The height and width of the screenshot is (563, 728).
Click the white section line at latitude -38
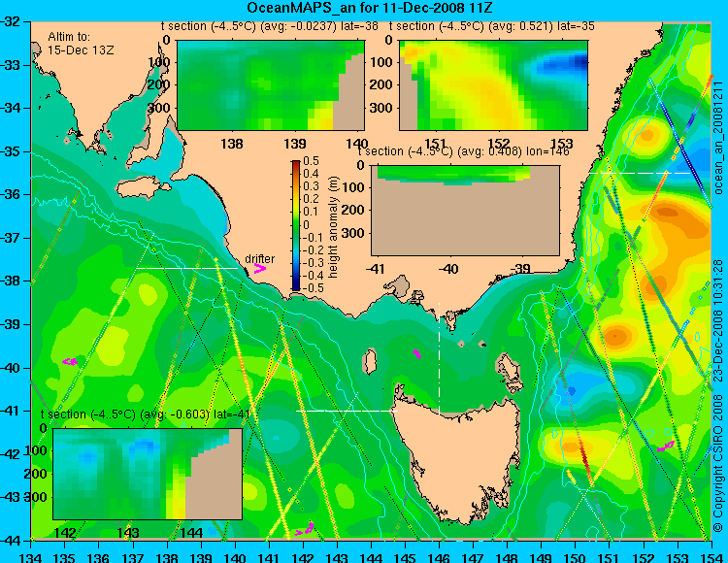tap(186, 268)
